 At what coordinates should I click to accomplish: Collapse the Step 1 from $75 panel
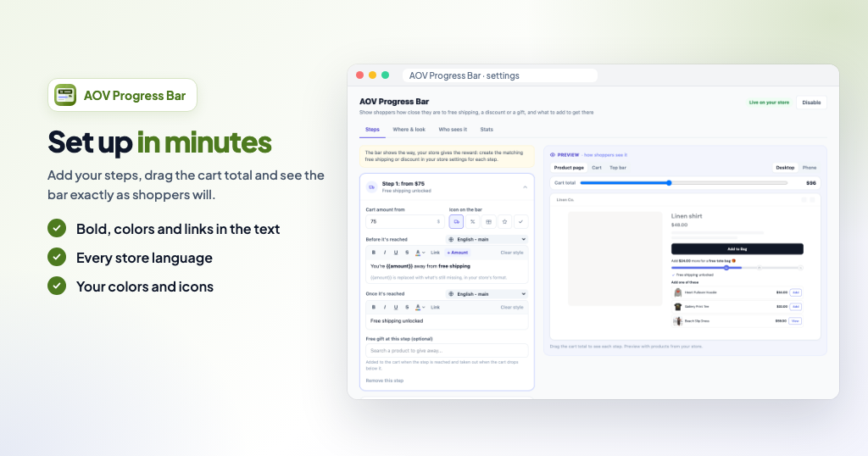(x=525, y=187)
